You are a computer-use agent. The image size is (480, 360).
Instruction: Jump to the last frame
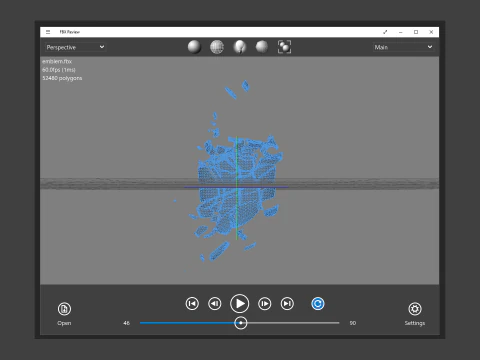point(287,304)
